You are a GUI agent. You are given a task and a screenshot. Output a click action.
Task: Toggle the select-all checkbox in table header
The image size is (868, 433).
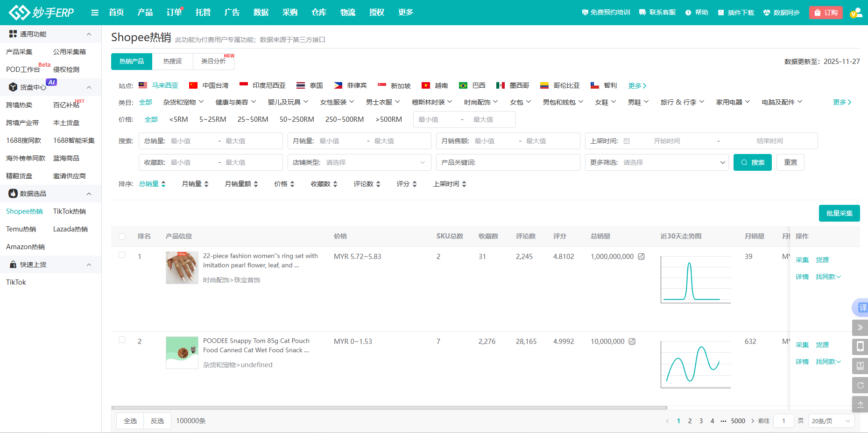122,237
